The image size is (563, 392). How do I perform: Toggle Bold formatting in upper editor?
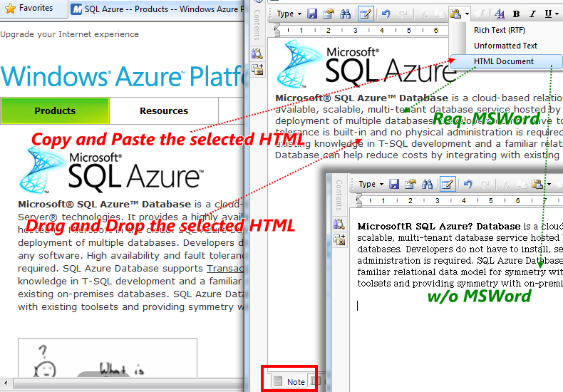pyautogui.click(x=517, y=14)
